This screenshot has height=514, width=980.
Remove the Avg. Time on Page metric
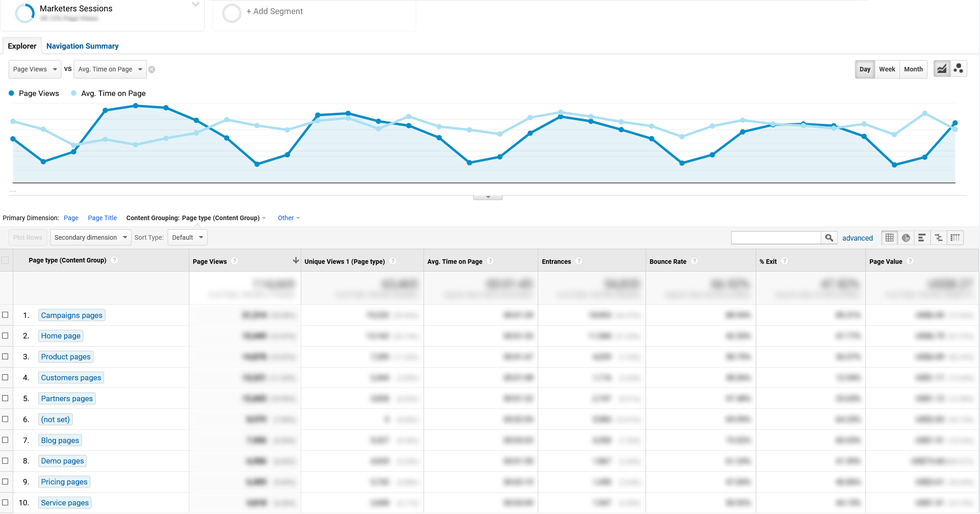coord(152,69)
